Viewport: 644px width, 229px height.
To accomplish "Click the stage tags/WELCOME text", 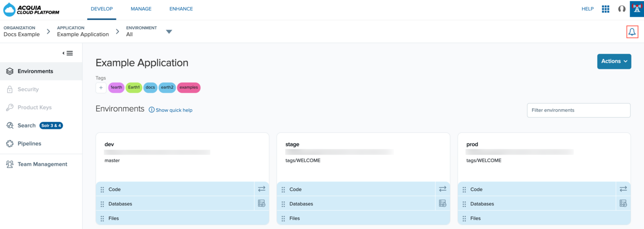I will point(303,161).
